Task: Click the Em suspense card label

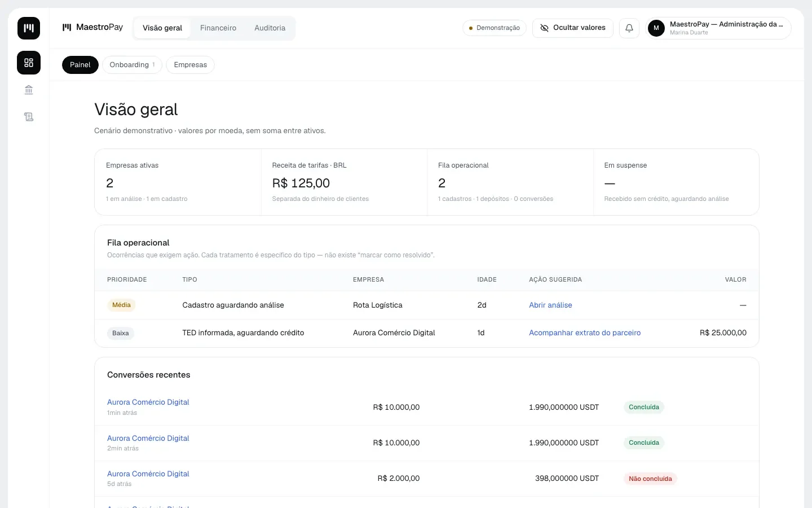Action: 625,165
